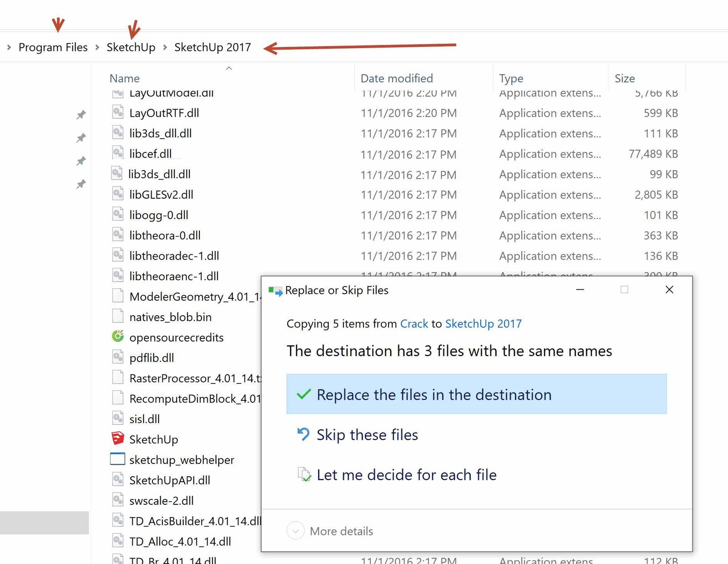The image size is (728, 564).
Task: Click the TD_AcisBuilder_4.01_14.dll file icon
Action: pos(118,520)
